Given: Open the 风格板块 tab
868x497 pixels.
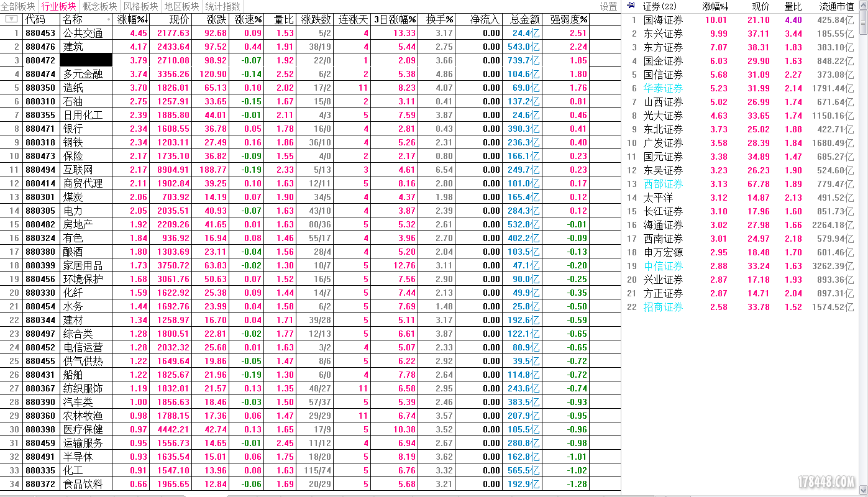Looking at the screenshot, I should coord(140,6).
